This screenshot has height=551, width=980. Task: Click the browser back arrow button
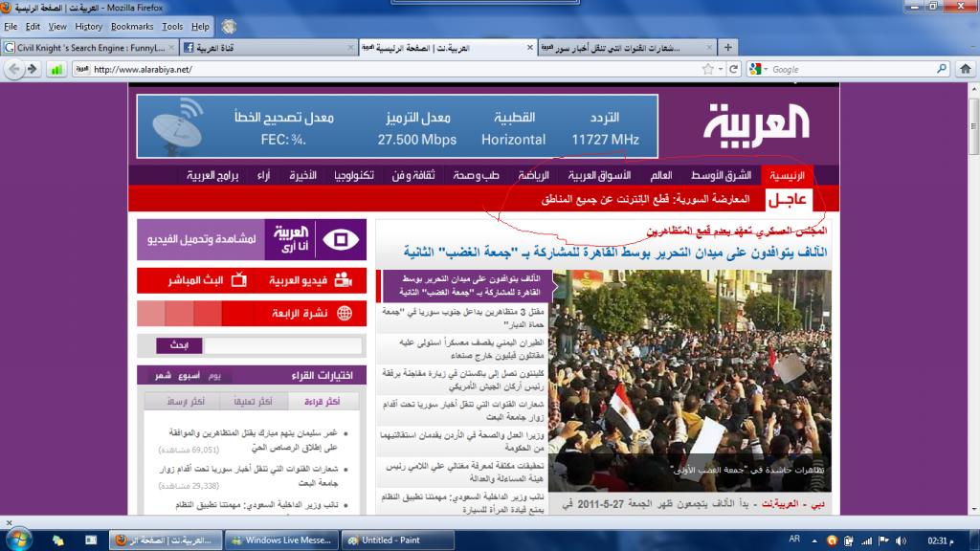click(x=14, y=69)
